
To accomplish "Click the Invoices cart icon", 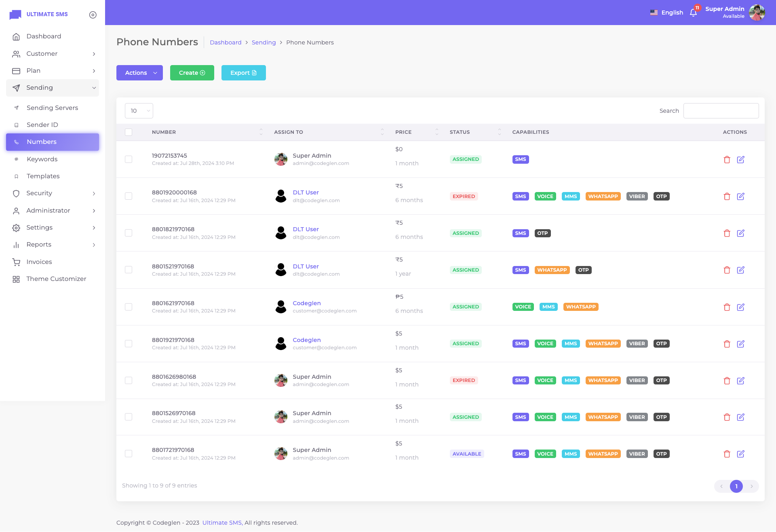I will (x=16, y=262).
